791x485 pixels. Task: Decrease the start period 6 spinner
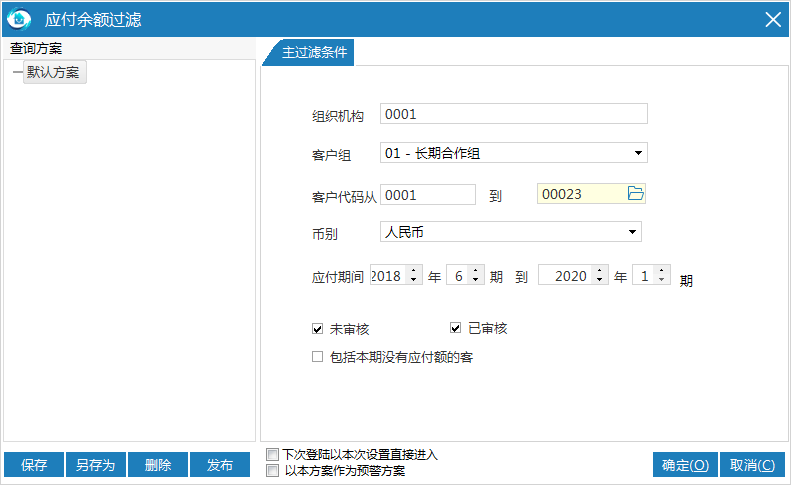pos(476,280)
